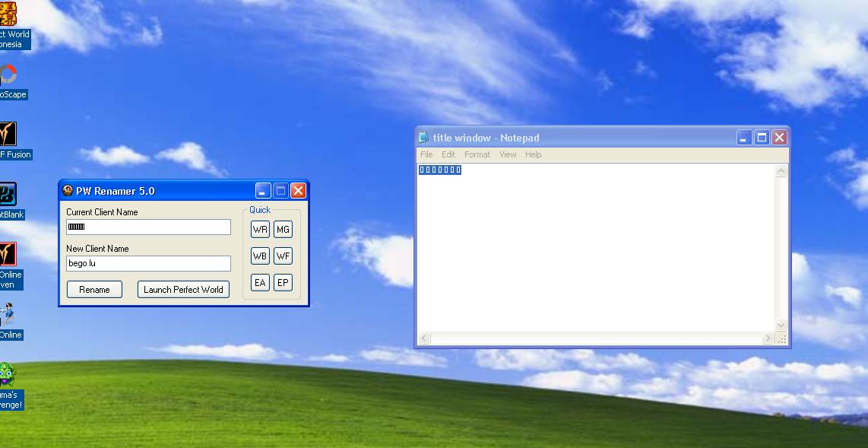Select the EP quick button
The height and width of the screenshot is (448, 868).
point(283,282)
